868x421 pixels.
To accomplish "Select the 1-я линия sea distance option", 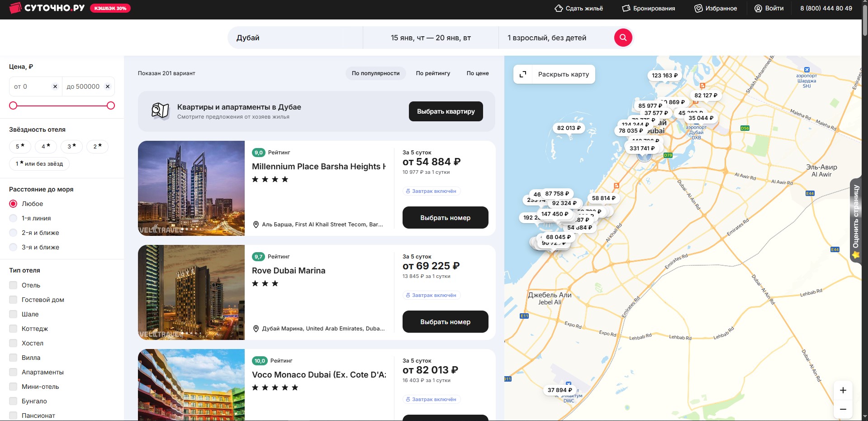I will point(14,218).
